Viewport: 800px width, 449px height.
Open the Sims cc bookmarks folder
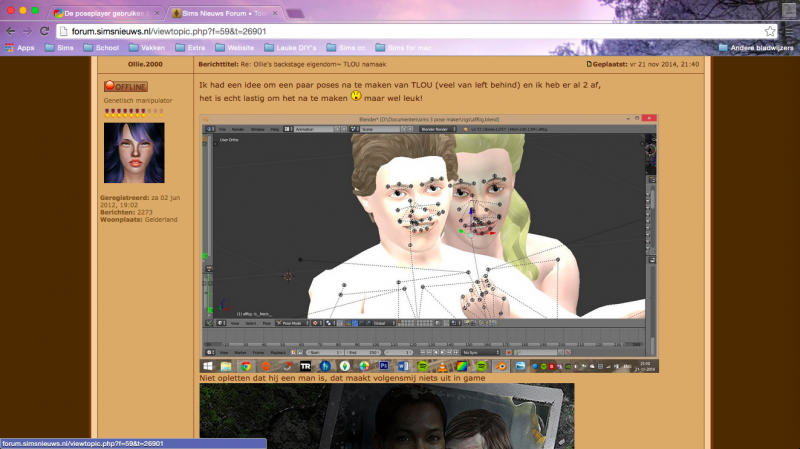click(x=346, y=47)
